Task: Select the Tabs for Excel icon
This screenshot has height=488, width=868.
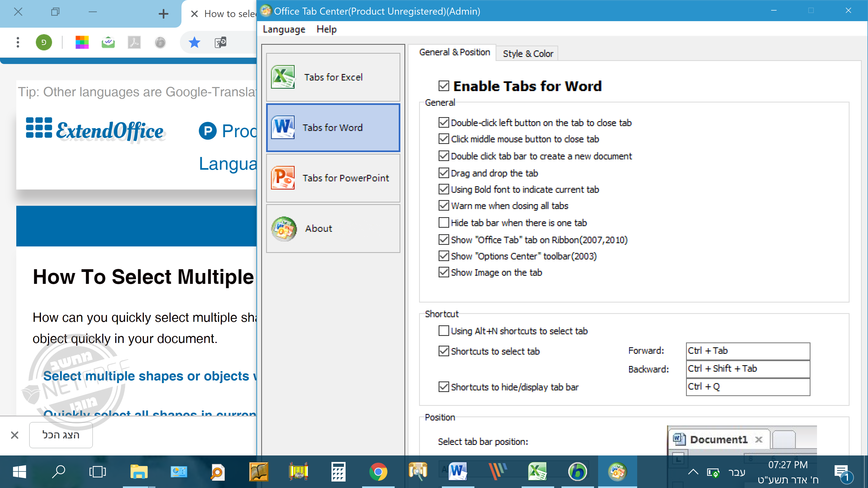Action: [x=283, y=77]
